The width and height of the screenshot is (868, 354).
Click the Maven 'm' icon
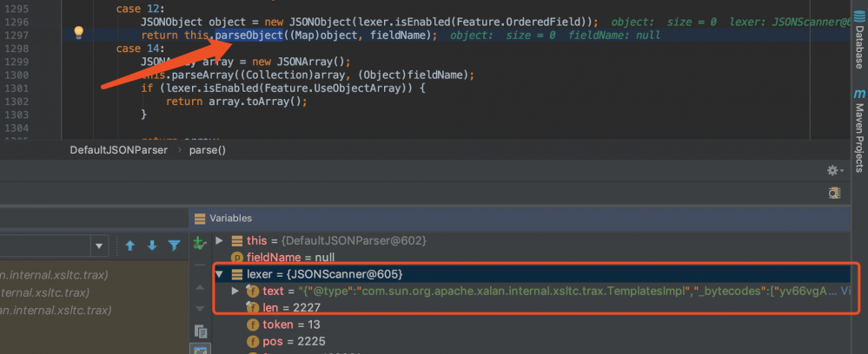859,94
